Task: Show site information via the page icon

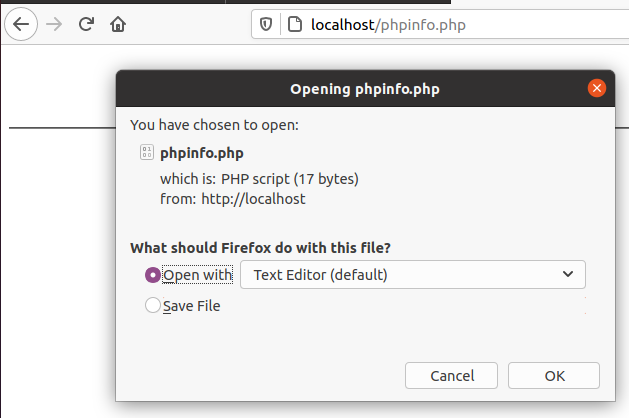Action: tap(295, 24)
